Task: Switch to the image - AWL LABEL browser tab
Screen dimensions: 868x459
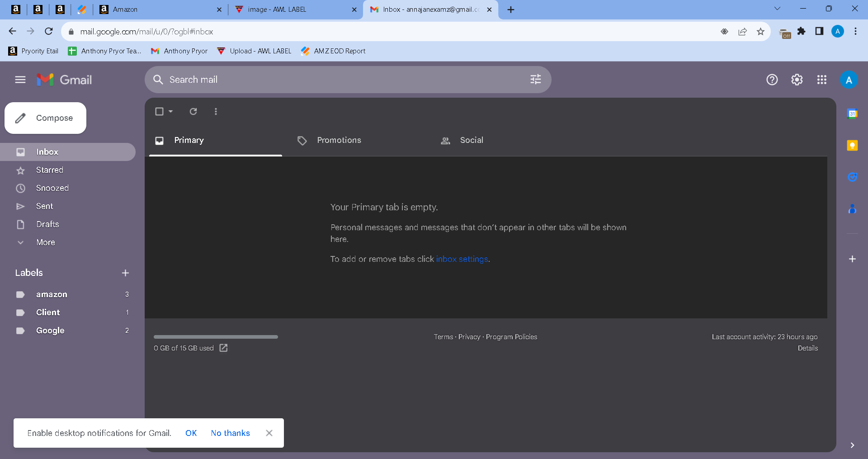Action: tap(295, 9)
